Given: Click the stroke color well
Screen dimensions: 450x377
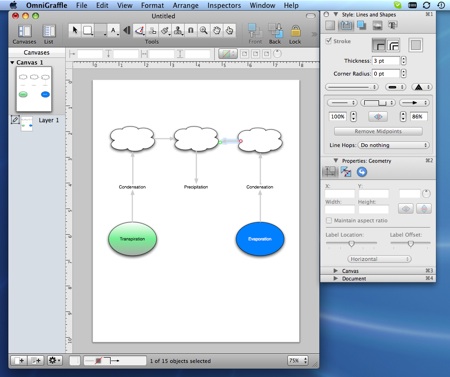Looking at the screenshot, I should 416,45.
